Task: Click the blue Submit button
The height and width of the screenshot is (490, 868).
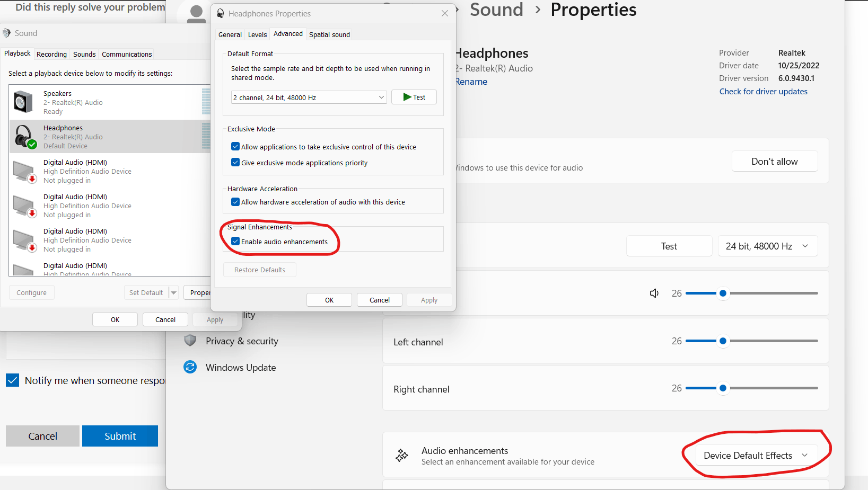Action: point(120,436)
